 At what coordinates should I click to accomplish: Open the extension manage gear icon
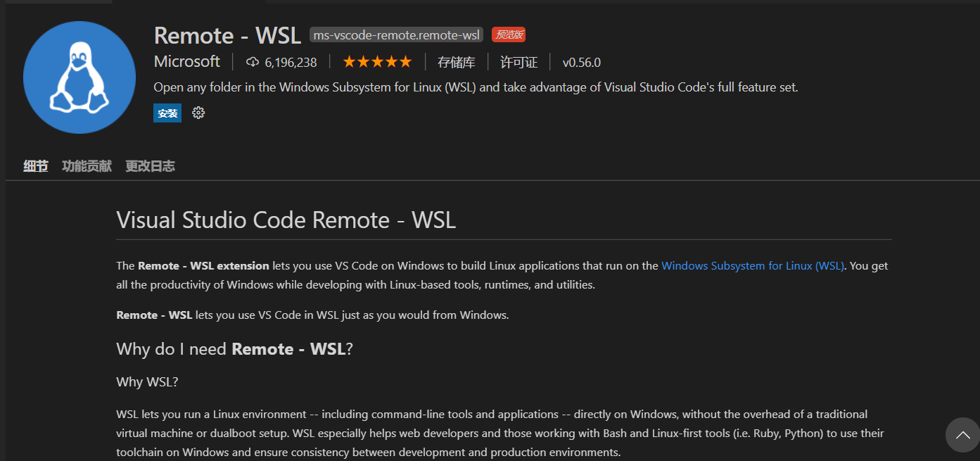tap(198, 113)
